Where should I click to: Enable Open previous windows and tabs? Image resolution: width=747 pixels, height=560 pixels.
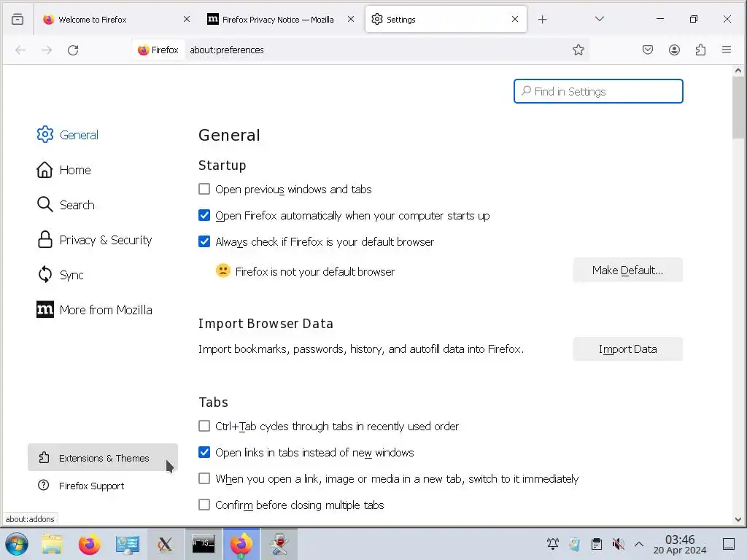click(x=204, y=189)
